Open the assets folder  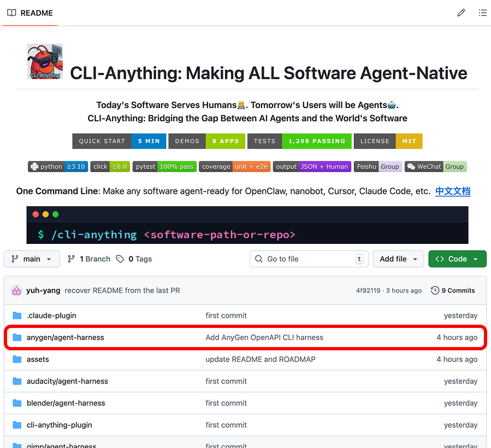click(x=38, y=360)
